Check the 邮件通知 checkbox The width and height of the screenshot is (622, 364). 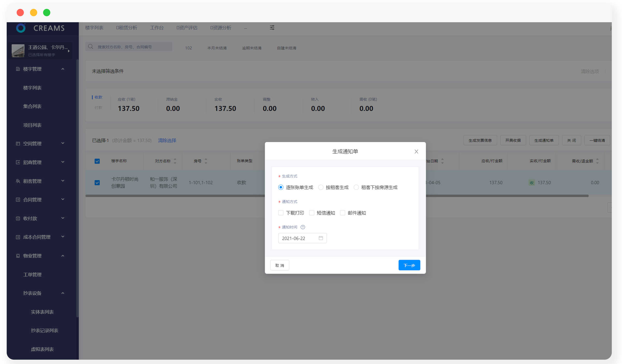pyautogui.click(x=342, y=213)
